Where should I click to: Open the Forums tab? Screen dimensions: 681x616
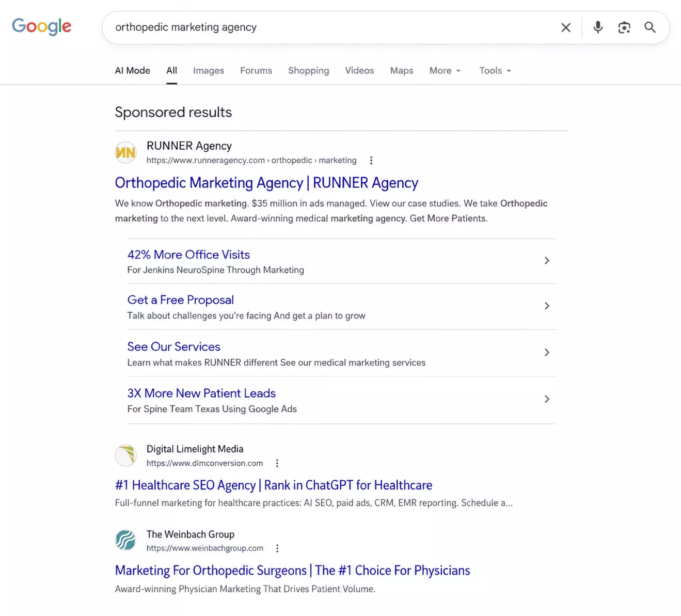pyautogui.click(x=256, y=71)
